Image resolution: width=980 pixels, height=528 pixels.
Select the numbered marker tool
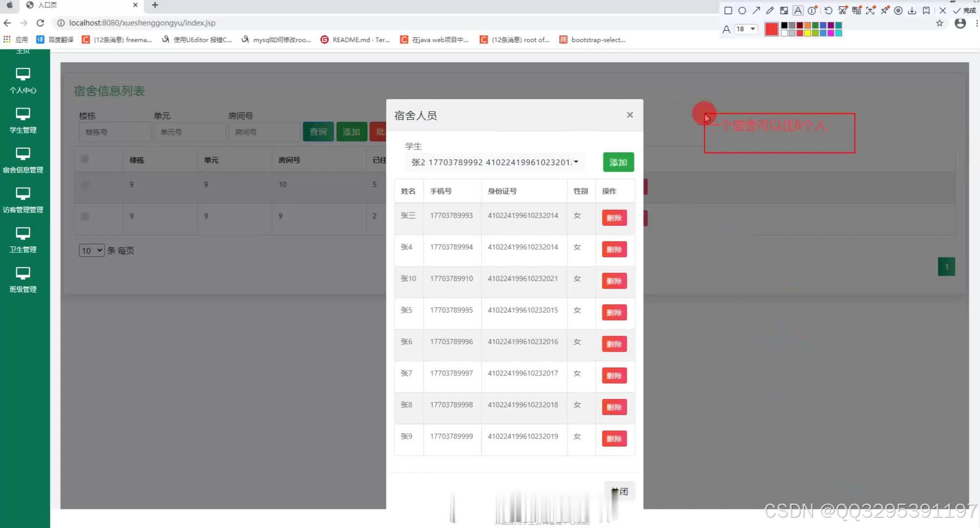click(x=812, y=10)
